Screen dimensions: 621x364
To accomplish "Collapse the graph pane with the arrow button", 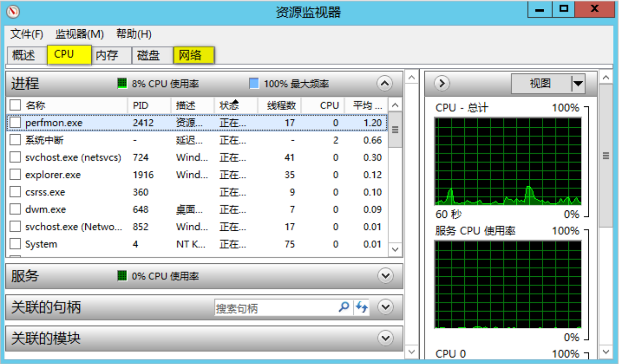I will pyautogui.click(x=441, y=84).
